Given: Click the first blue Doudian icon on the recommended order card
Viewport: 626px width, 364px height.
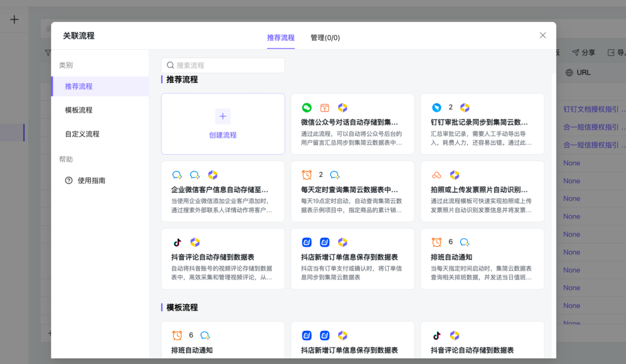Looking at the screenshot, I should tap(307, 242).
